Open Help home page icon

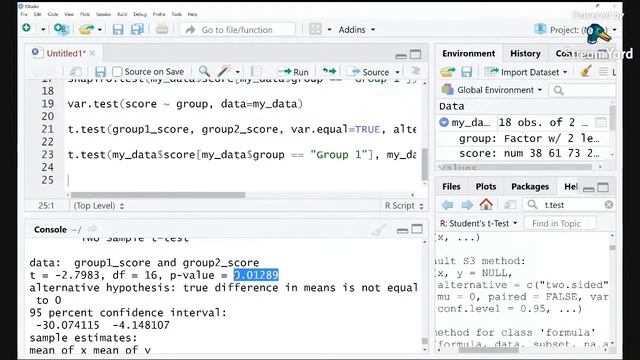point(486,204)
